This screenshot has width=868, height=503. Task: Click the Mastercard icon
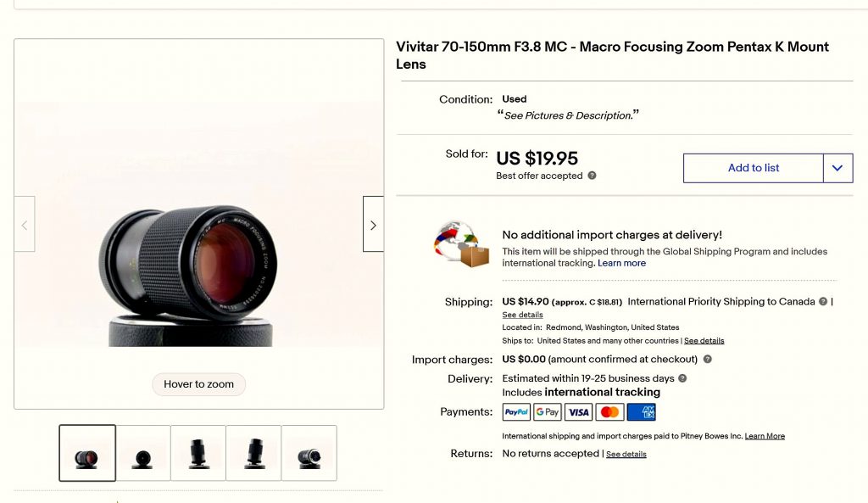pyautogui.click(x=609, y=412)
